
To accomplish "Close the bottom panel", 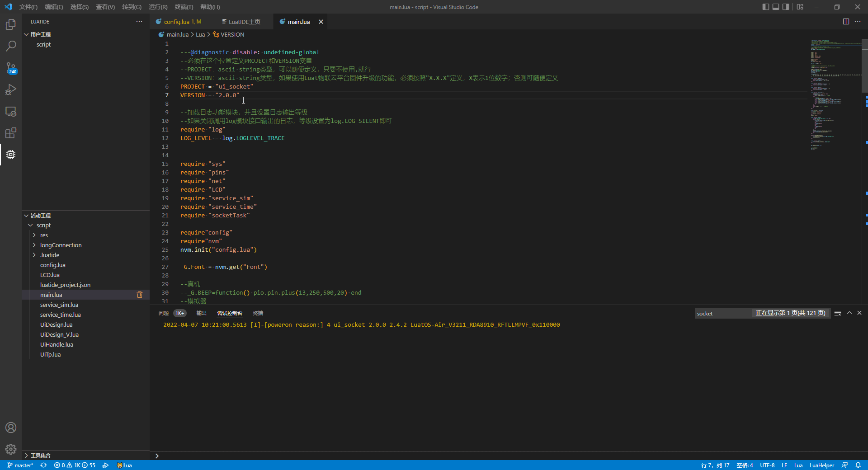I will click(859, 313).
